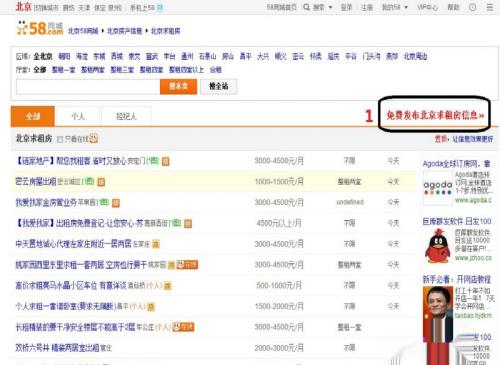500x365 pixels.
Task: Open the clock icon in top bar
Action: pos(473,7)
